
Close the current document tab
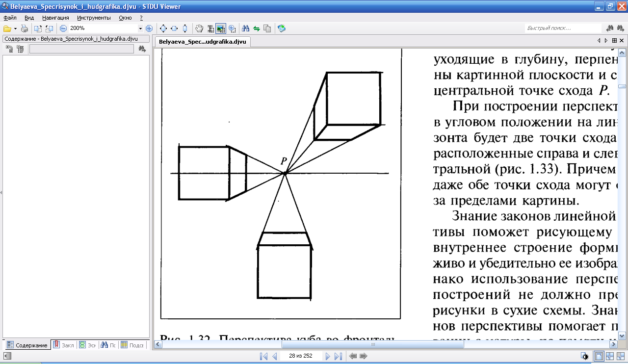(622, 41)
